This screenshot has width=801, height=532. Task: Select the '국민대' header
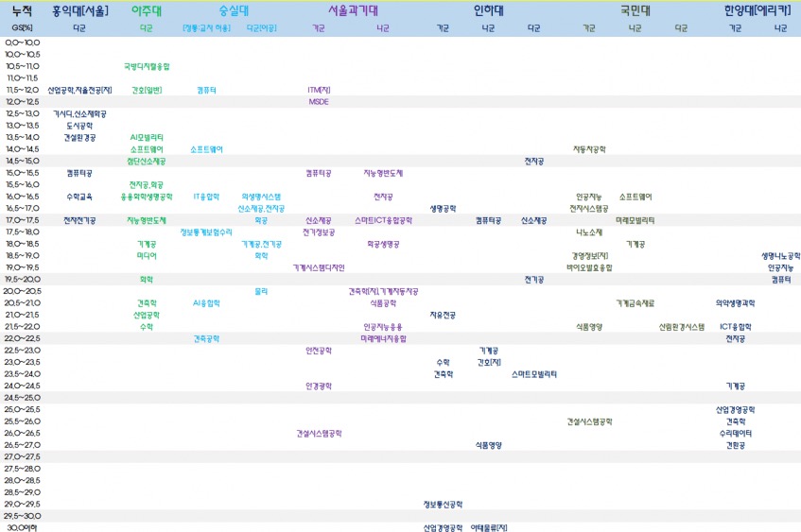pos(636,10)
